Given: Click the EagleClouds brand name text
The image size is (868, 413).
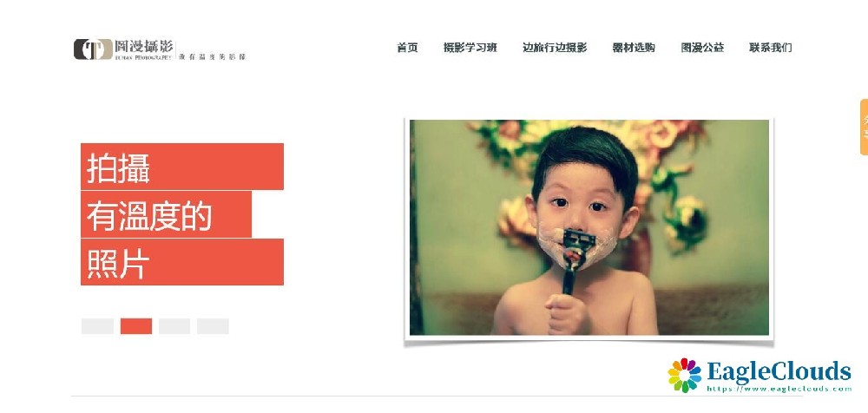Looking at the screenshot, I should tap(779, 371).
